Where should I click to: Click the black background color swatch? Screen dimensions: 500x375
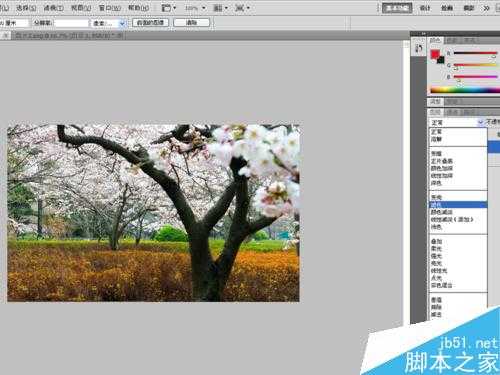441,60
